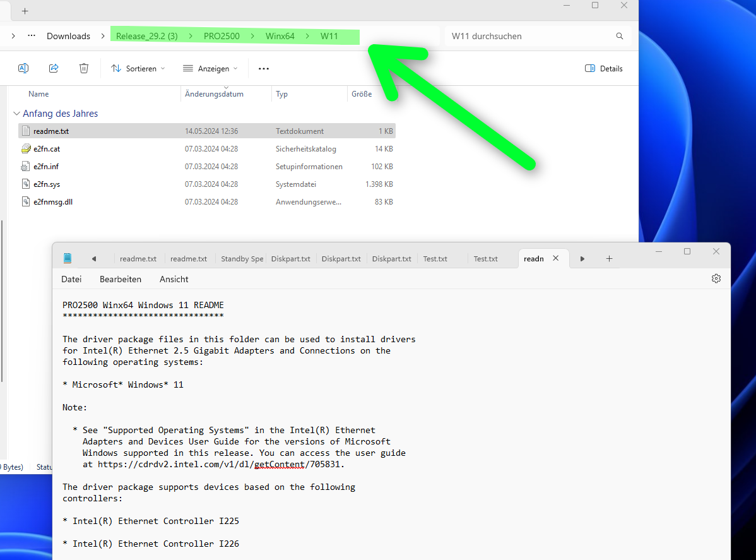Select the e2fn.cat file icon

[x=26, y=149]
